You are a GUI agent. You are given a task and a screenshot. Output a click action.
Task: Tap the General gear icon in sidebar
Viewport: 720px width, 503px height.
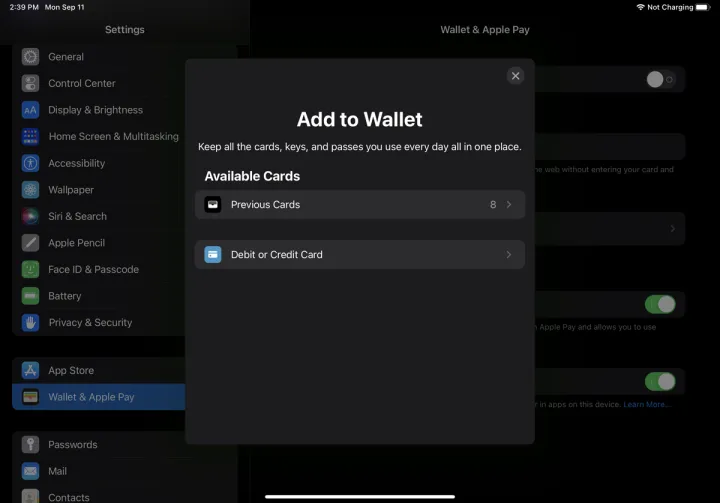coord(30,57)
